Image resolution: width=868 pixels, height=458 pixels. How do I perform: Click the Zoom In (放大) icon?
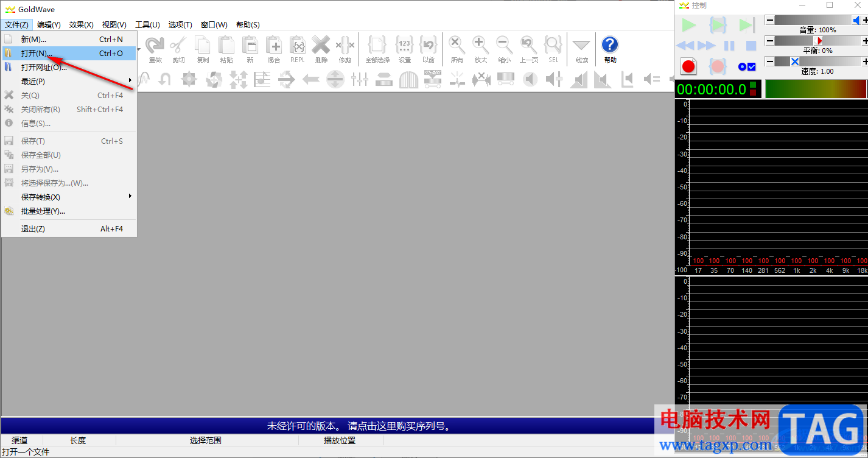(x=480, y=44)
